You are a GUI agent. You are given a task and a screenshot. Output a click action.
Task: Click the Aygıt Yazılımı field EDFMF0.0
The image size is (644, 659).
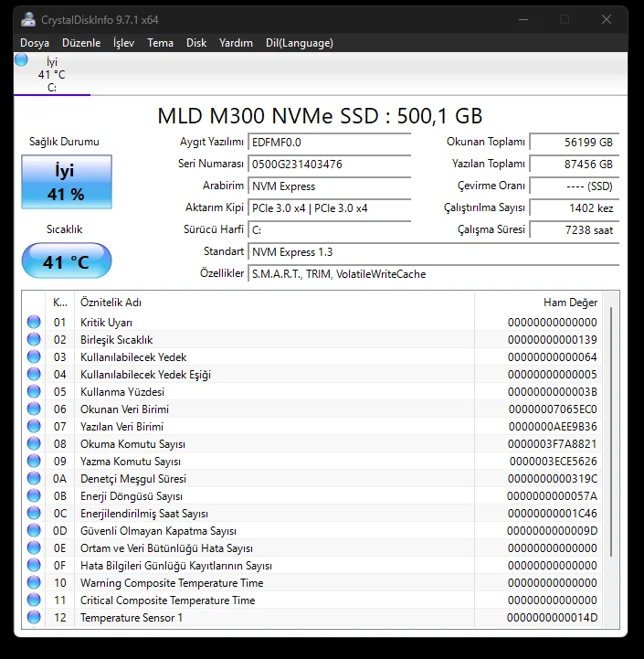330,143
